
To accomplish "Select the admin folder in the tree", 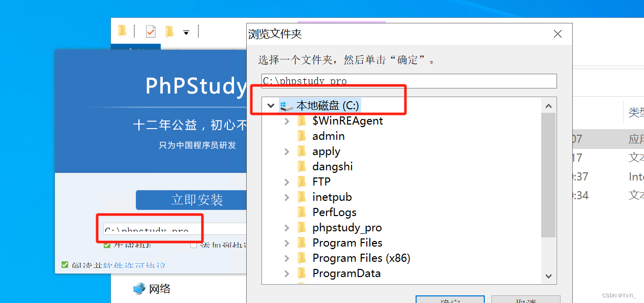I will point(328,136).
